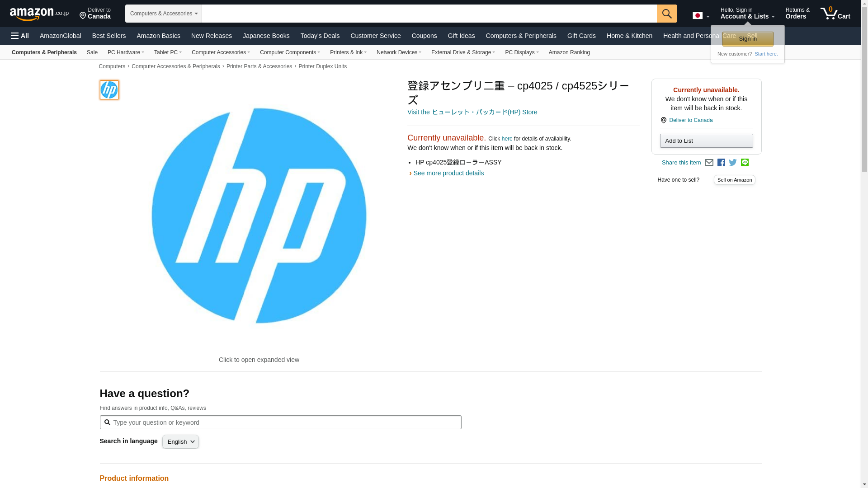Open the shopping cart icon
The height and width of the screenshot is (488, 868).
pyautogui.click(x=835, y=14)
